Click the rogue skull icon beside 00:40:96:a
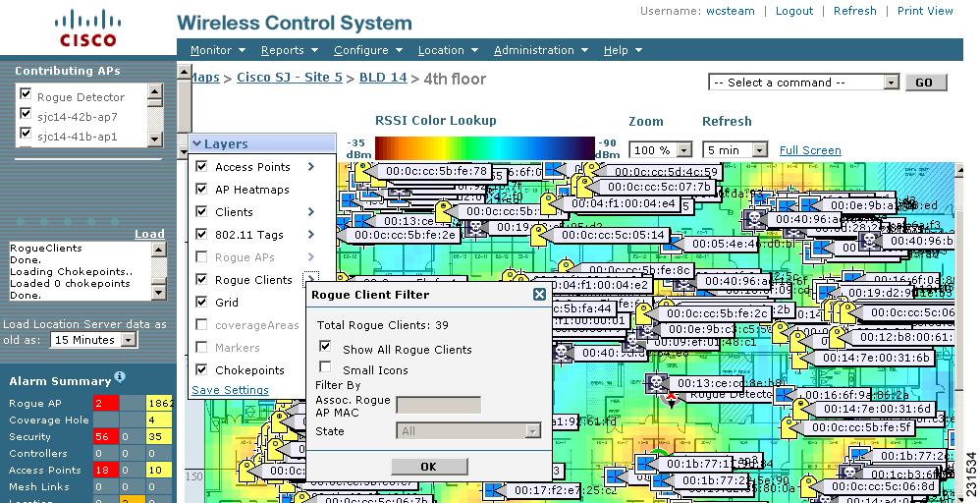Viewport: 980px width, 503px height. click(754, 219)
